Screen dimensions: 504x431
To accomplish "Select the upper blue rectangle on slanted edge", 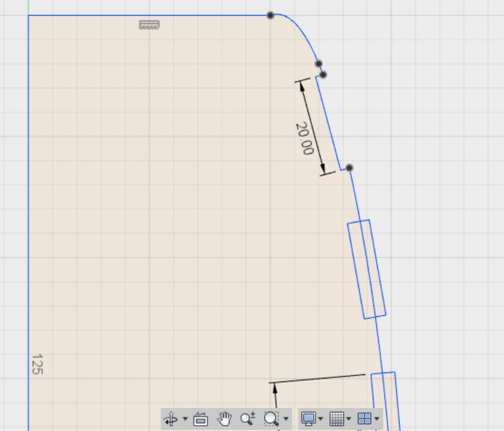I will [x=367, y=270].
